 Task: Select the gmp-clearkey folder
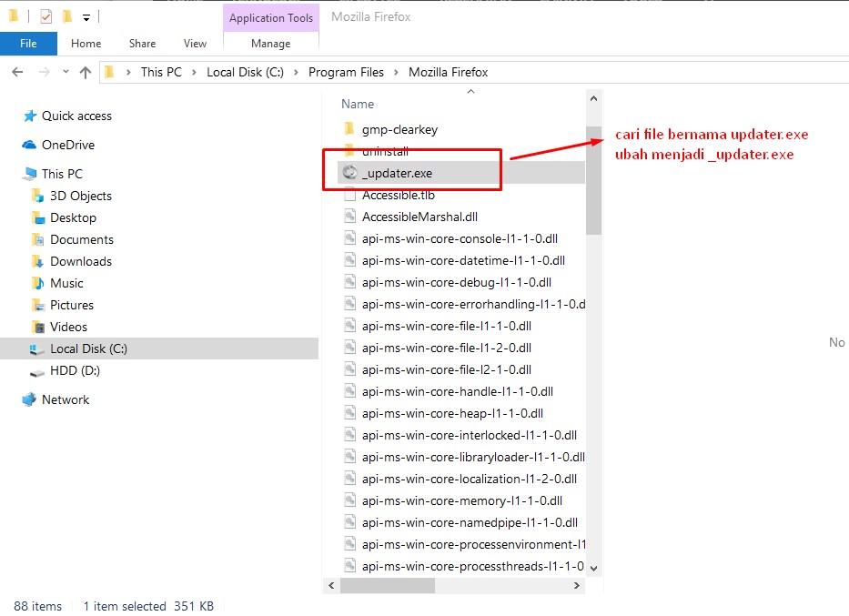pos(399,129)
